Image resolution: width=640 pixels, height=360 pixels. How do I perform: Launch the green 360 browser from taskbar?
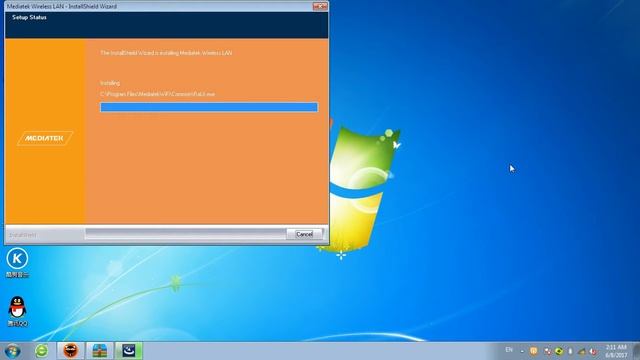(41, 351)
